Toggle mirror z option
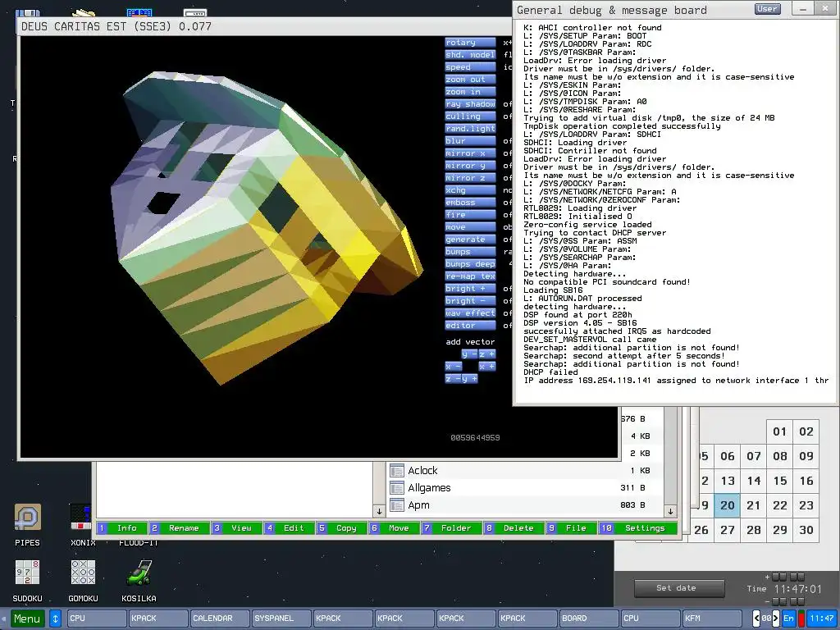 470,178
